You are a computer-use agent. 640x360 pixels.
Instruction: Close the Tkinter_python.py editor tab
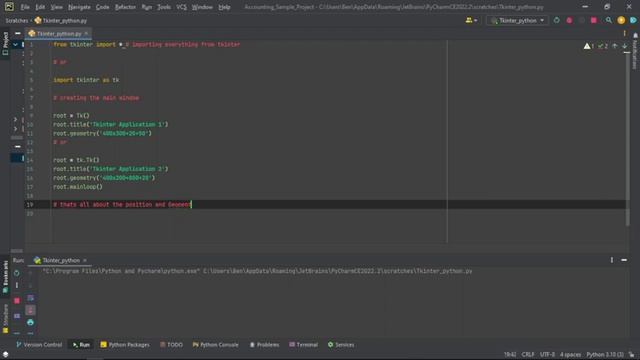(x=86, y=33)
